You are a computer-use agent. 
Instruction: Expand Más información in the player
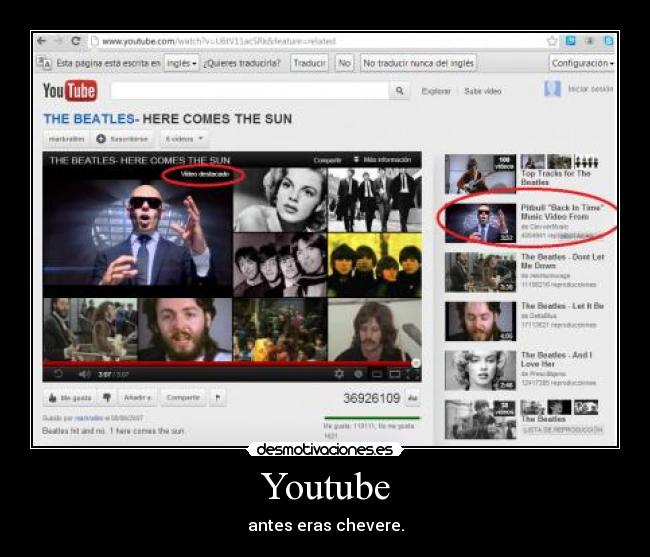383,160
